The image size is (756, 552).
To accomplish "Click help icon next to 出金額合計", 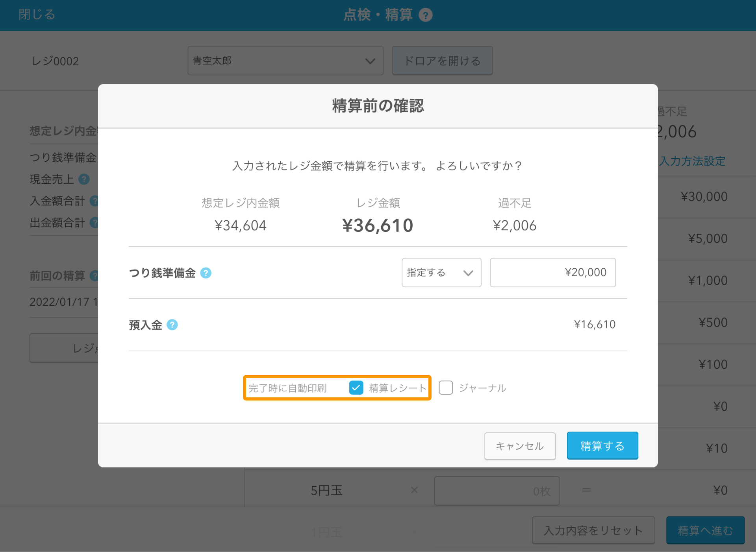I will coord(94,223).
